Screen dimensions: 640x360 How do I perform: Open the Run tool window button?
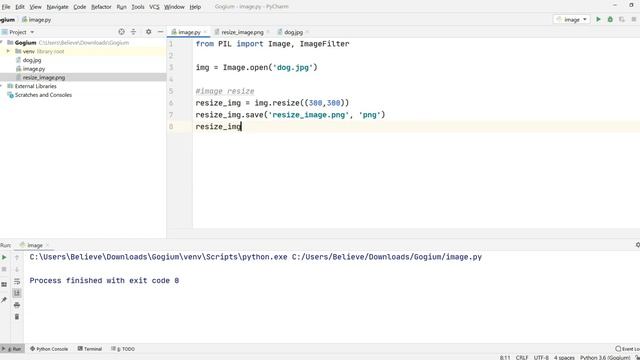tap(12, 349)
